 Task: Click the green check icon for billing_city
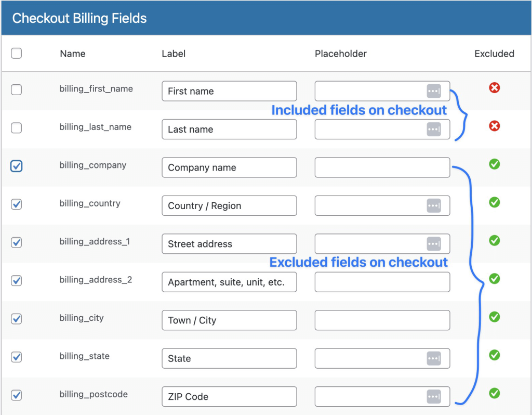[495, 317]
